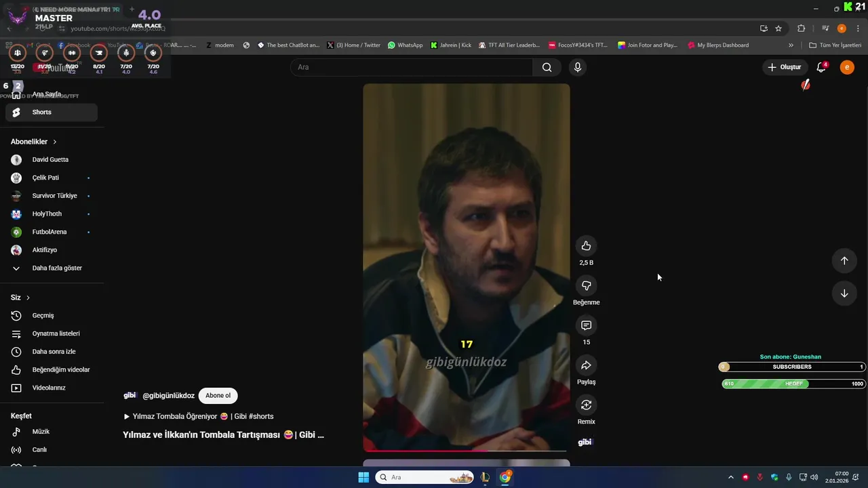Viewport: 868px width, 488px height.
Task: Open the gibi channel logo below Remix
Action: (585, 442)
